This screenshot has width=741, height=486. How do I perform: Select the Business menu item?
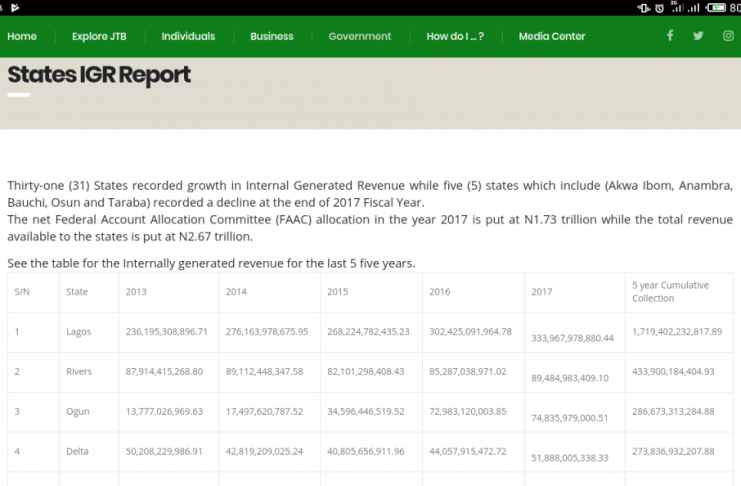[x=272, y=36]
